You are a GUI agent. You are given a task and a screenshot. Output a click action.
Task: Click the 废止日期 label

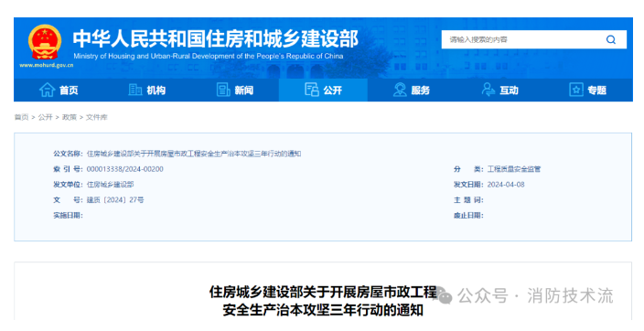[468, 216]
